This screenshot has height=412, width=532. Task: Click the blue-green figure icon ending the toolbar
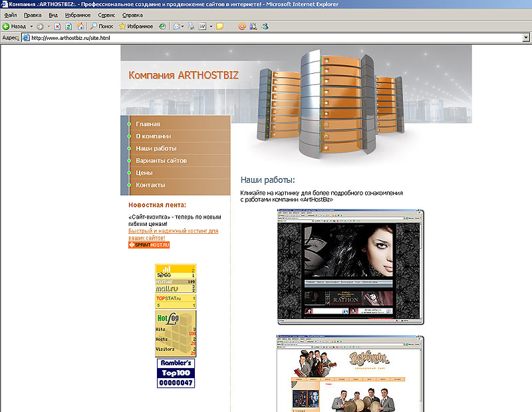(x=265, y=26)
